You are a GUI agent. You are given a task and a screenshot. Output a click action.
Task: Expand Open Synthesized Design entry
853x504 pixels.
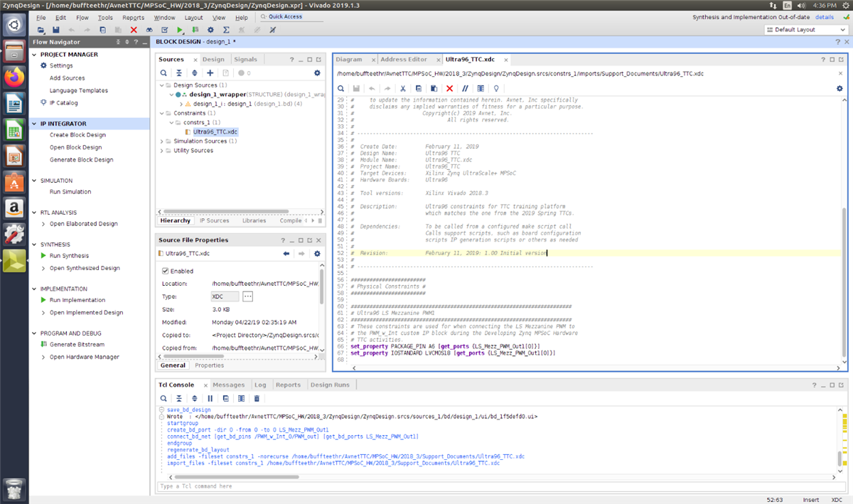(43, 269)
